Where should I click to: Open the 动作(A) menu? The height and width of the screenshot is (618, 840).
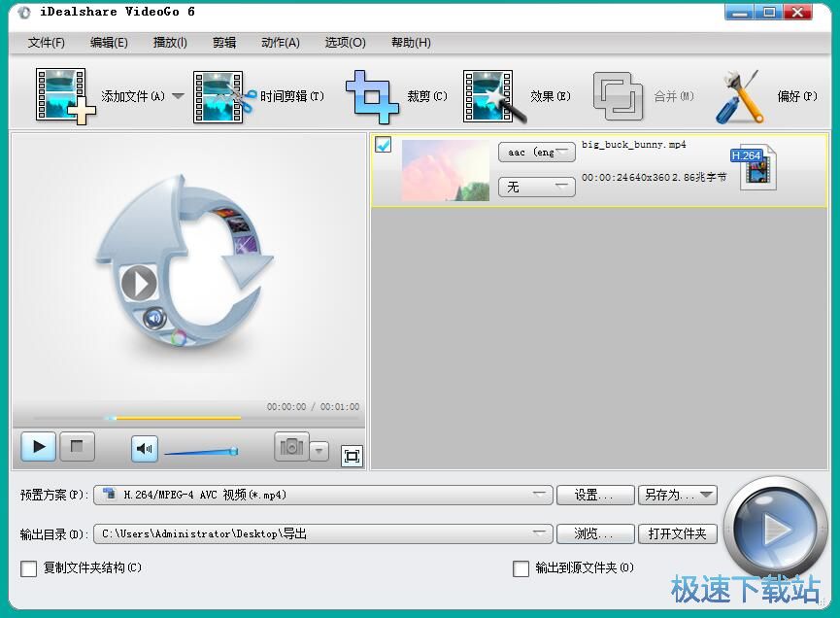(281, 43)
